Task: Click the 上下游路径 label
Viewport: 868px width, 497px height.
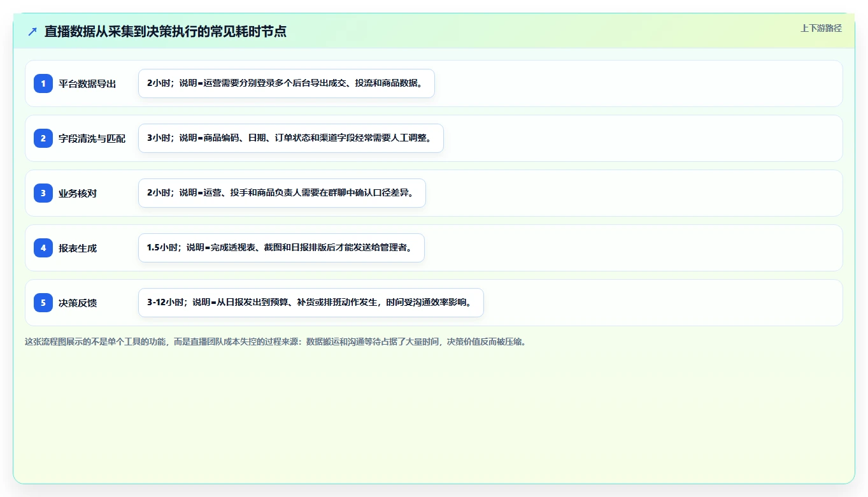Action: point(821,28)
